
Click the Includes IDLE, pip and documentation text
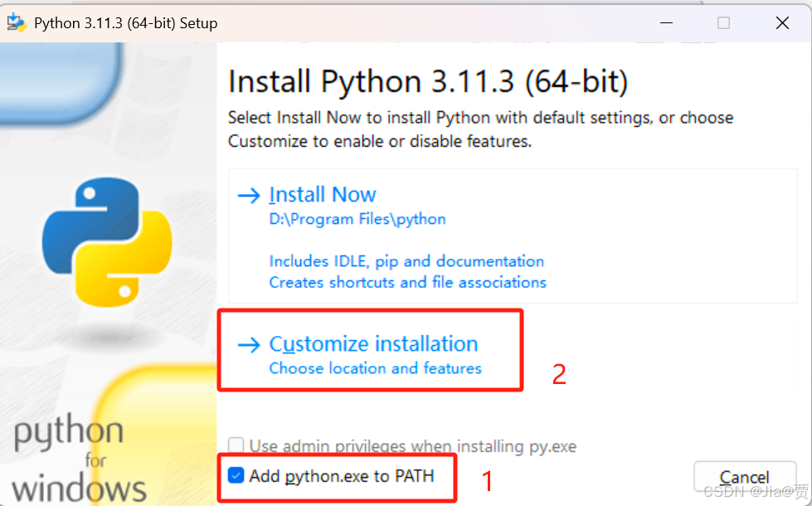point(406,261)
